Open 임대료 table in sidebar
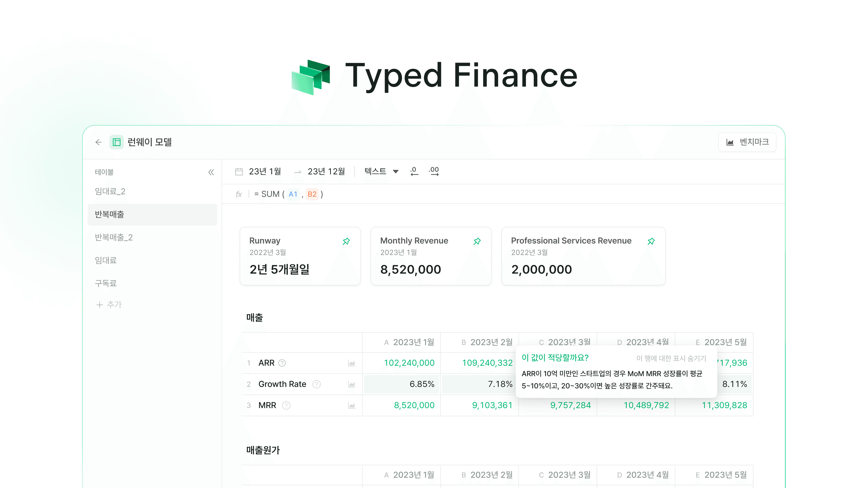Viewport: 868px width, 488px height. pos(106,260)
